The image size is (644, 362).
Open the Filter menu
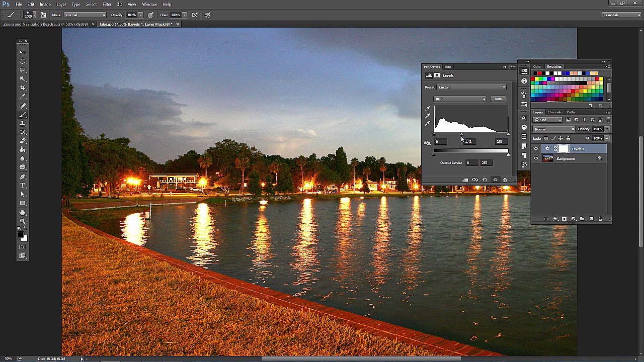[107, 4]
